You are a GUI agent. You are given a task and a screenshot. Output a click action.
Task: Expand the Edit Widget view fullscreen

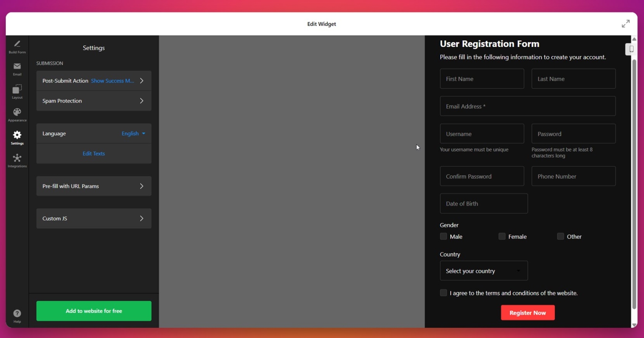point(625,23)
